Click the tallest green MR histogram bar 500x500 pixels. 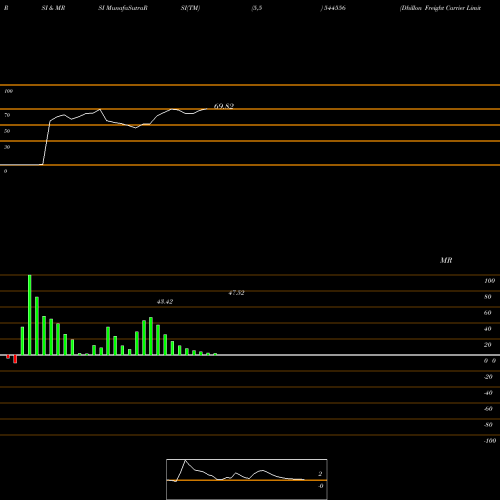pos(30,315)
